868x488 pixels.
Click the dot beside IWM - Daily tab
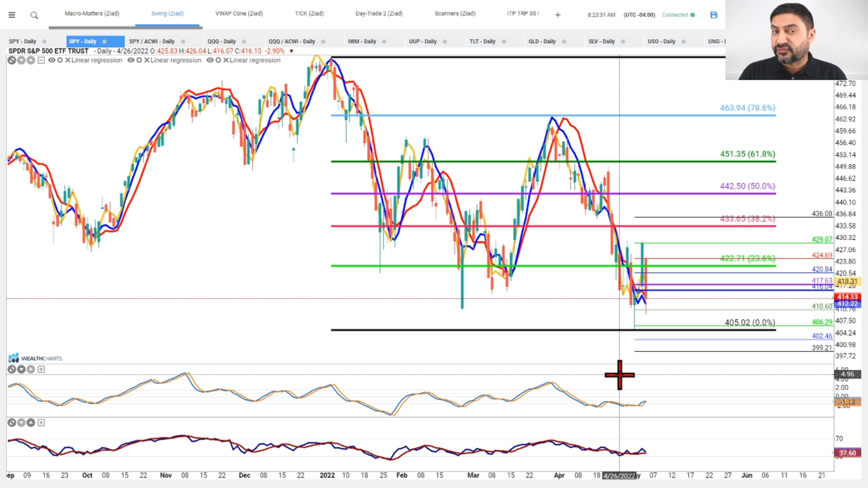(x=384, y=42)
